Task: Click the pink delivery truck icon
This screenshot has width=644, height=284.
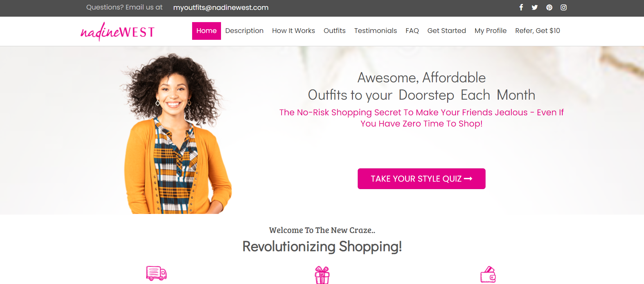Action: click(x=156, y=273)
